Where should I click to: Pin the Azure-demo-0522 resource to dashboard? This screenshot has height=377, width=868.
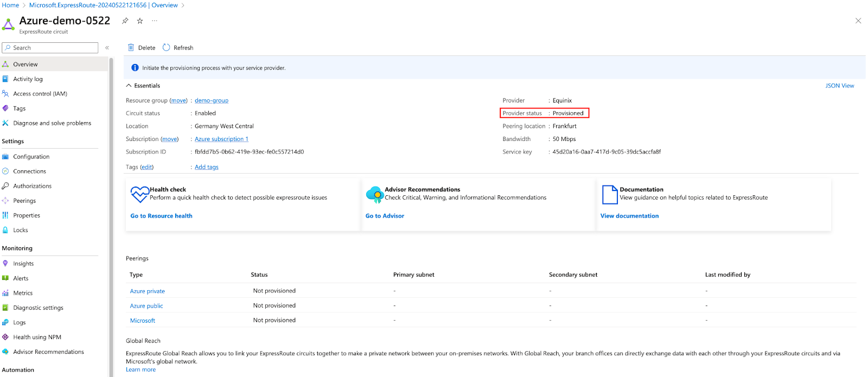(125, 21)
